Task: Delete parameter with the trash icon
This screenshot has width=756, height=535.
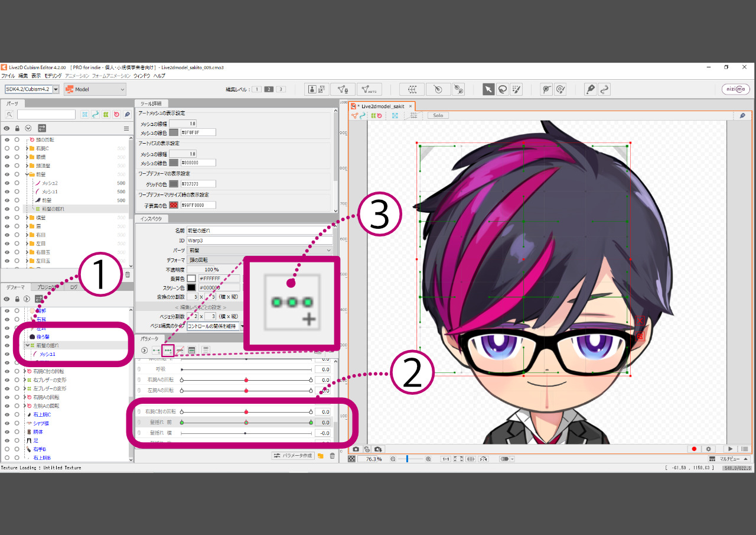Action: tap(332, 456)
